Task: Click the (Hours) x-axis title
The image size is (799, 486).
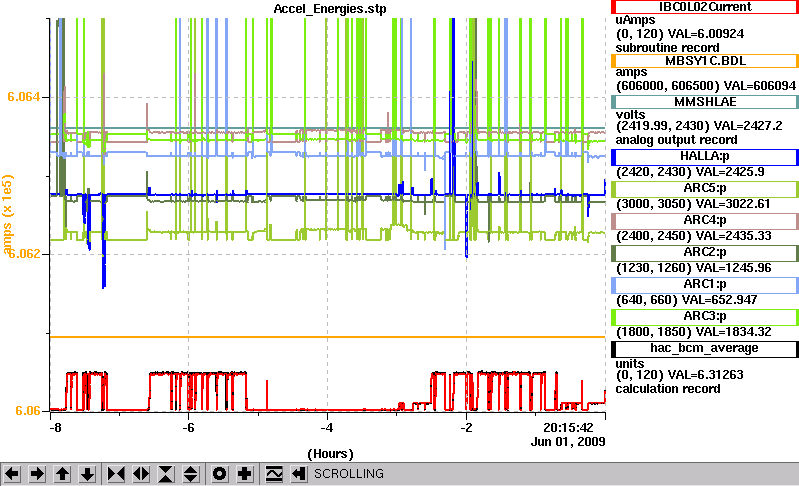Action: (330, 454)
